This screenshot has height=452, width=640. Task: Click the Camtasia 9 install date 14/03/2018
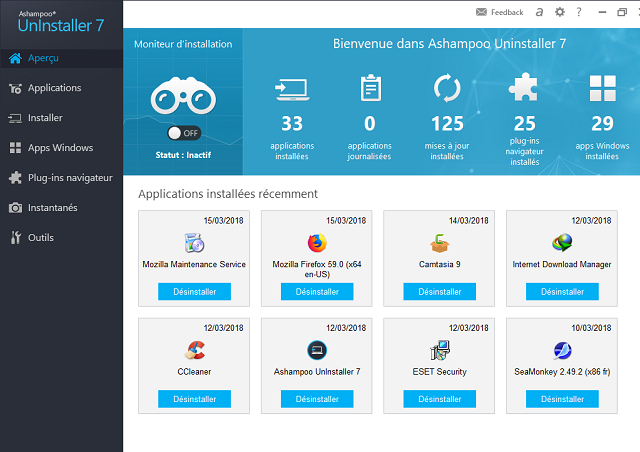469,221
